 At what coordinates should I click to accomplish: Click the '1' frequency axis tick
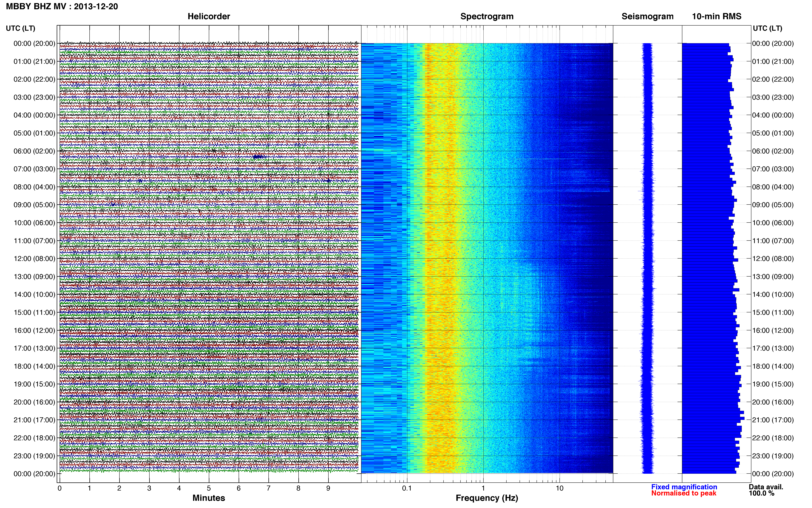(x=483, y=488)
